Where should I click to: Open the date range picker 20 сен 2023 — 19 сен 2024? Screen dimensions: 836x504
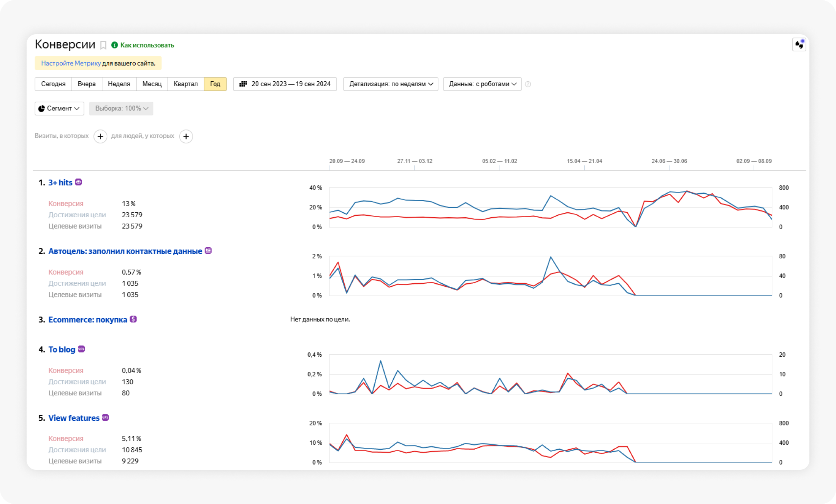pyautogui.click(x=285, y=84)
